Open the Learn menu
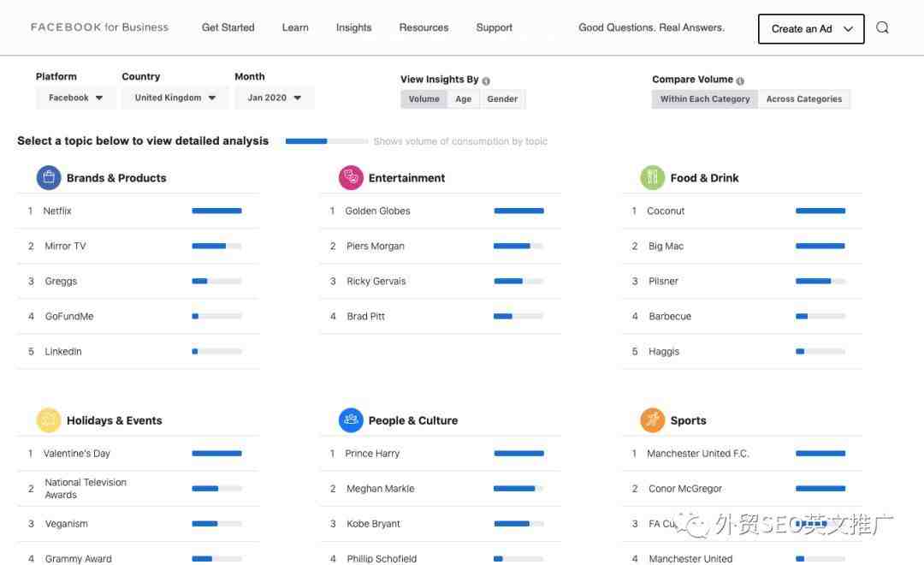The image size is (924, 565). click(295, 27)
